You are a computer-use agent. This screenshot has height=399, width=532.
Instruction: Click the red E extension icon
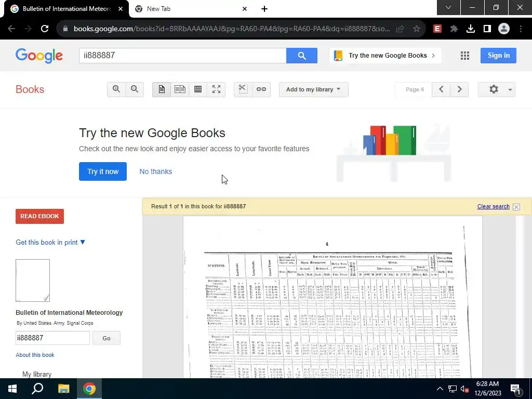(x=437, y=29)
